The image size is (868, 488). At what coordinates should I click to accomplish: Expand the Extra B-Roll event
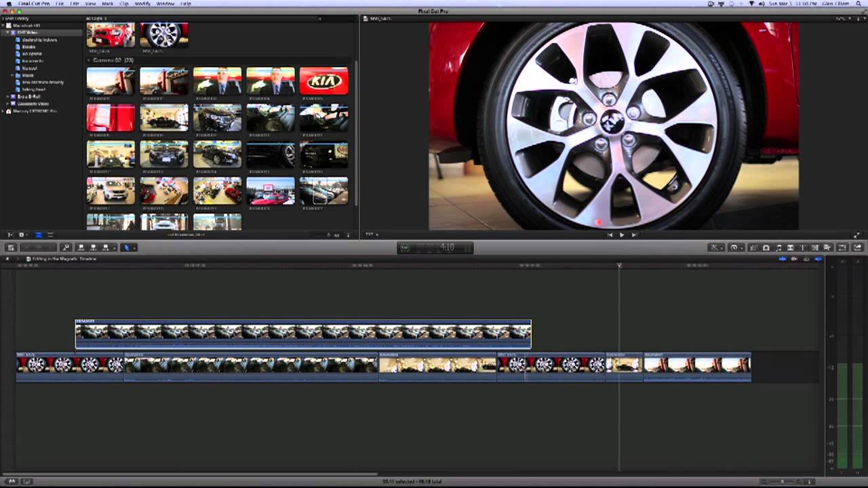7,97
